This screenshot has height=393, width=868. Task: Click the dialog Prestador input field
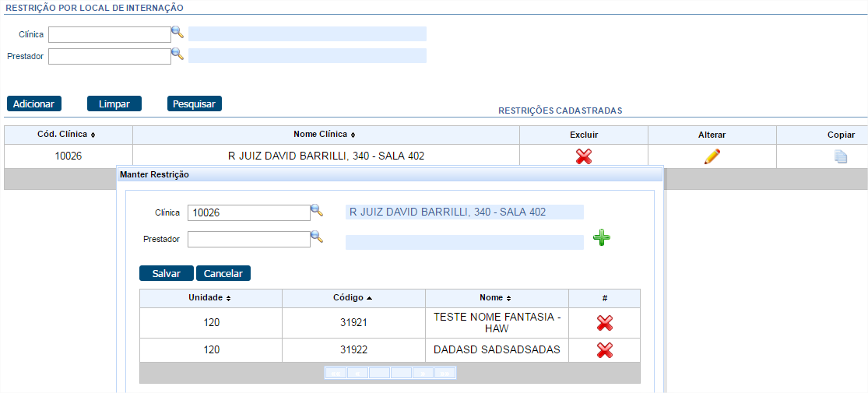(249, 239)
